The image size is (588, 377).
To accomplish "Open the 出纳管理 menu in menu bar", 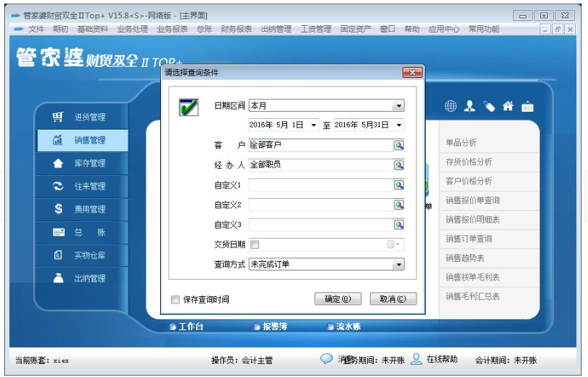I will click(276, 29).
